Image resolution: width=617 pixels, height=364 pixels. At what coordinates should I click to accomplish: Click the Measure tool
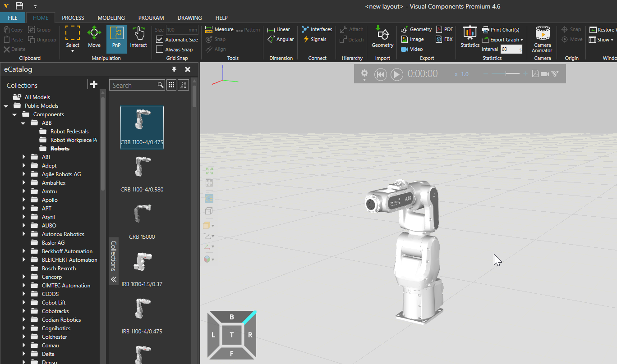(219, 30)
